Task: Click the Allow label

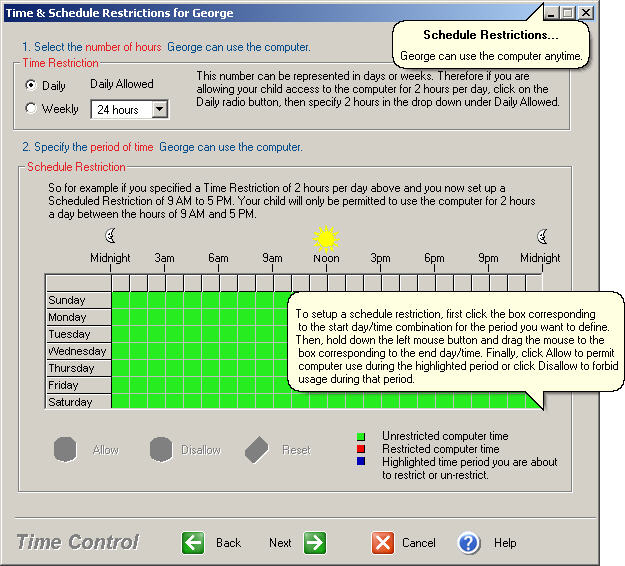Action: [x=106, y=450]
